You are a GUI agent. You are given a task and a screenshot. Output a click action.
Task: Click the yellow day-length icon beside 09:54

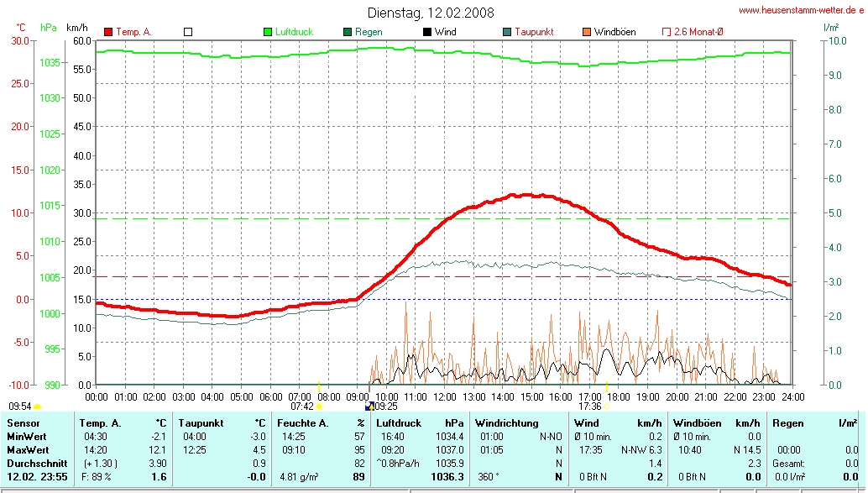pos(37,406)
